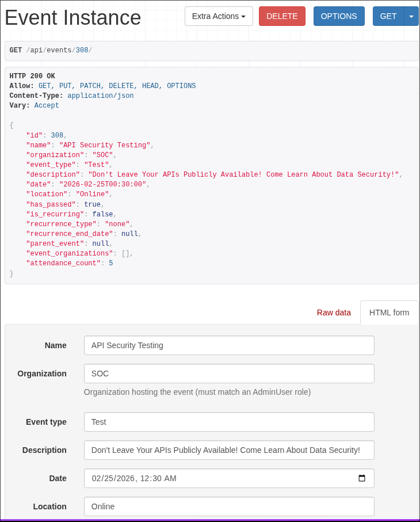Click the Event type input field
The image size is (420, 522).
click(229, 422)
